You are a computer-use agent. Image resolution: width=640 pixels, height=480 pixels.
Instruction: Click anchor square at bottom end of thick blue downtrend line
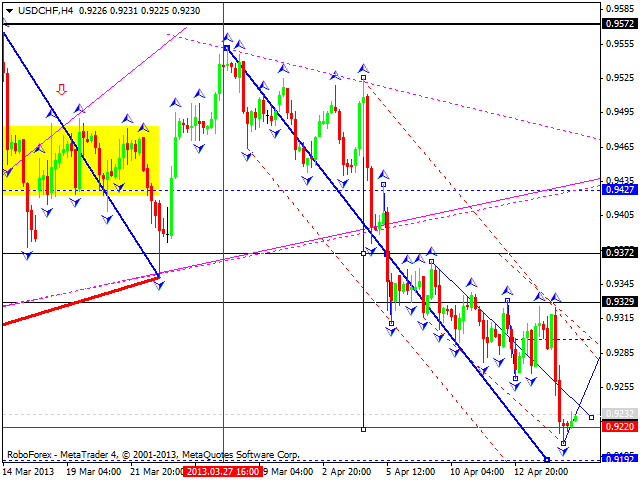pyautogui.click(x=546, y=459)
